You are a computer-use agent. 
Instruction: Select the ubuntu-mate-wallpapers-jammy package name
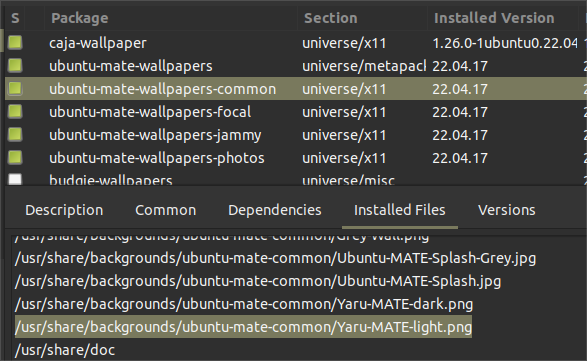[x=155, y=135]
